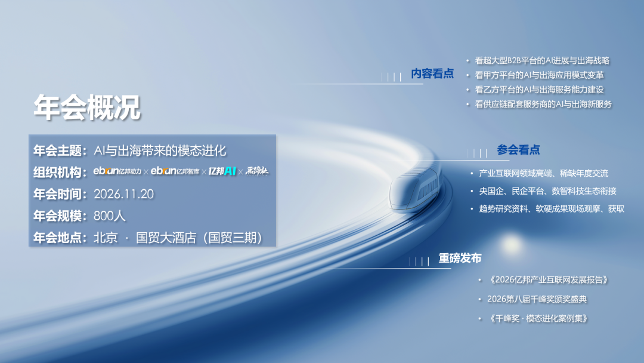Click the 组织机构 label
The image size is (644, 363).
60,173
